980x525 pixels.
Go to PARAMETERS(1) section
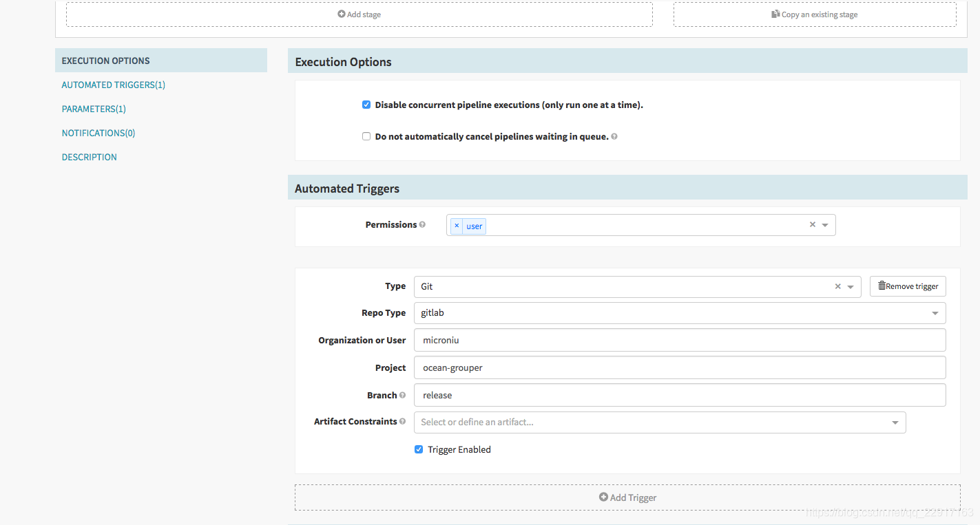[x=94, y=109]
